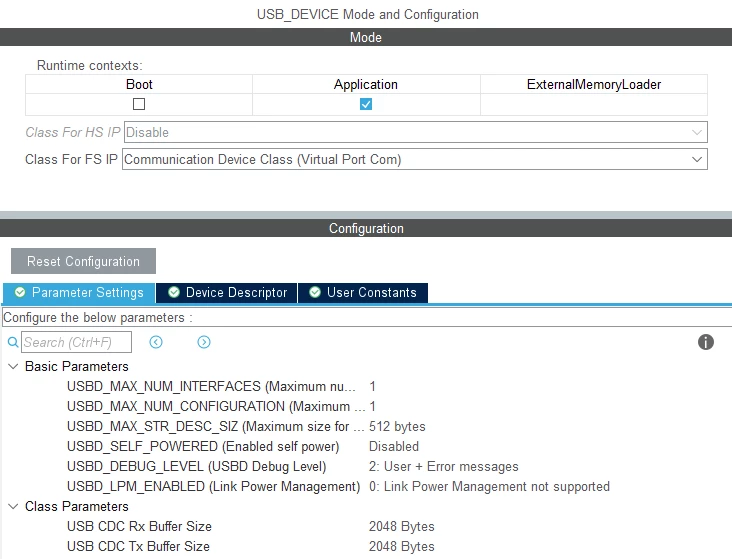Uncheck the Application runtime context checkbox
732x559 pixels.
(x=366, y=104)
